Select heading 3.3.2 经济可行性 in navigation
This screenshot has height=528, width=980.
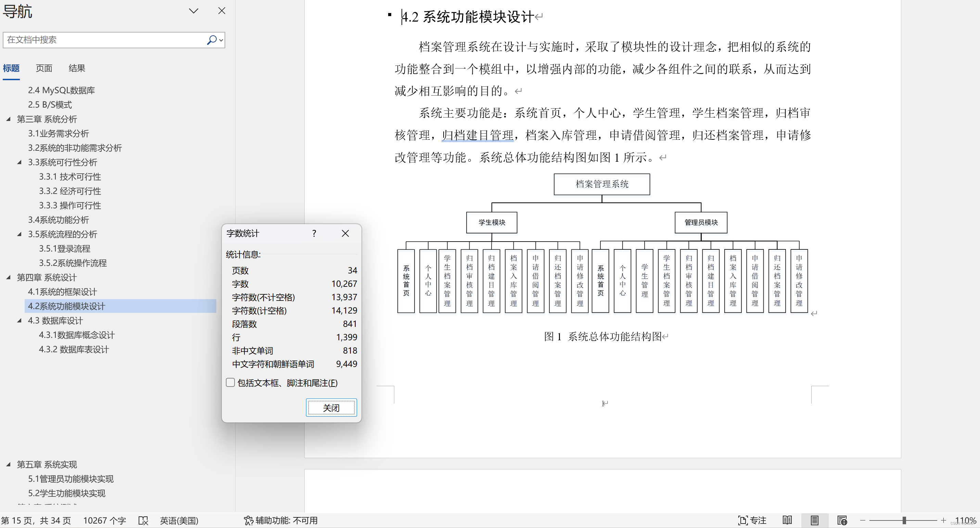click(69, 191)
